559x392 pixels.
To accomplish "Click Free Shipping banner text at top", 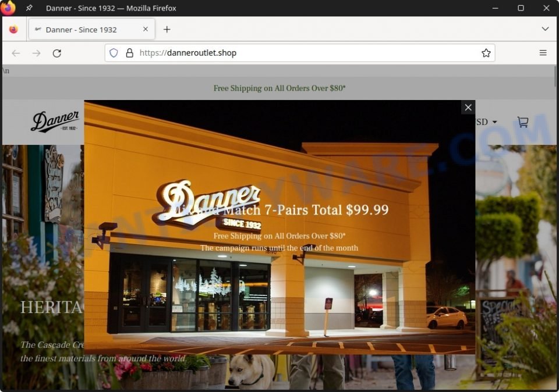I will (279, 88).
